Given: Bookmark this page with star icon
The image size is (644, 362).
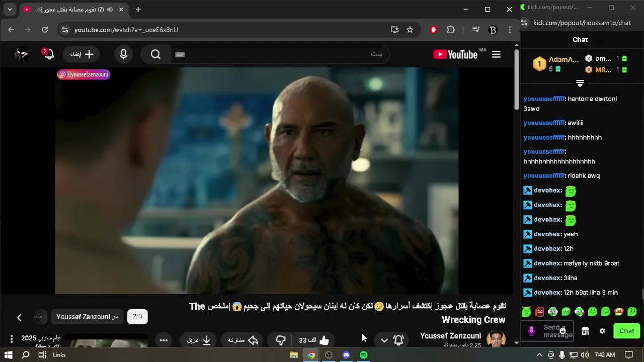Looking at the screenshot, I should tap(410, 30).
